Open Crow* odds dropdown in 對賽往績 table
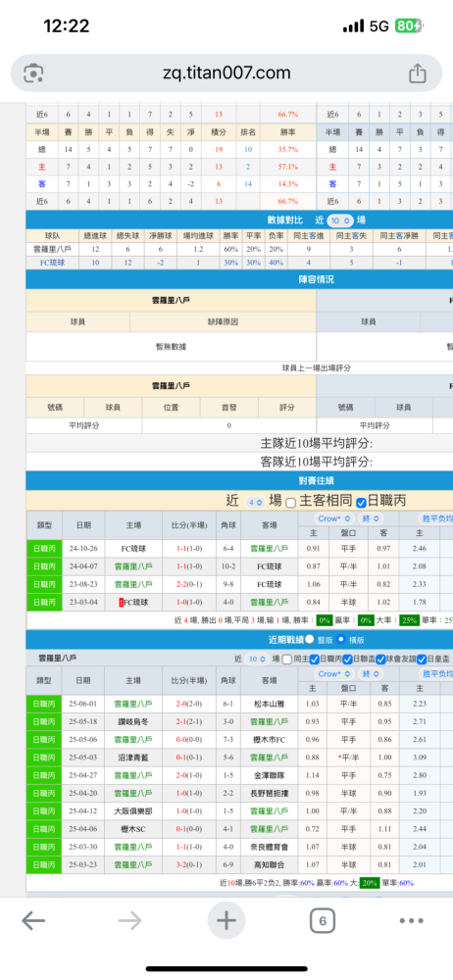This screenshot has height=980, width=453. pyautogui.click(x=334, y=518)
